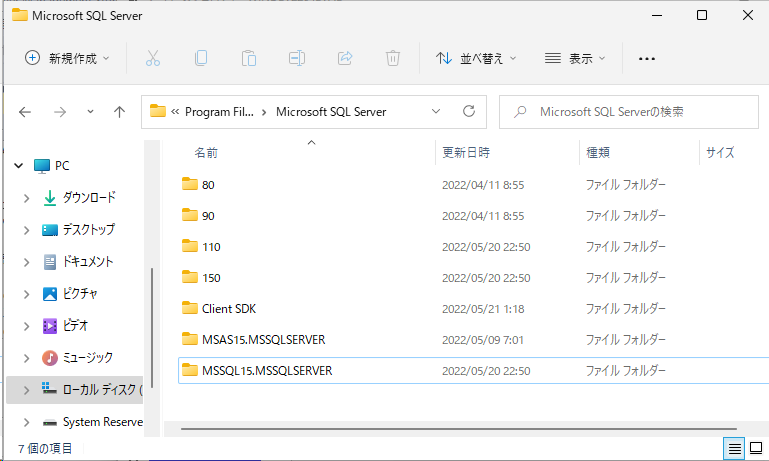The height and width of the screenshot is (461, 769).
Task: Open recent locations dropdown chevron
Action: click(90, 112)
